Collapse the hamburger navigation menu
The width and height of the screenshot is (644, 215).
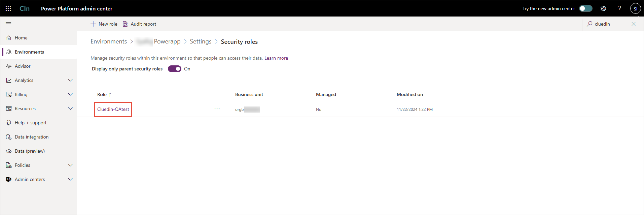(x=9, y=24)
